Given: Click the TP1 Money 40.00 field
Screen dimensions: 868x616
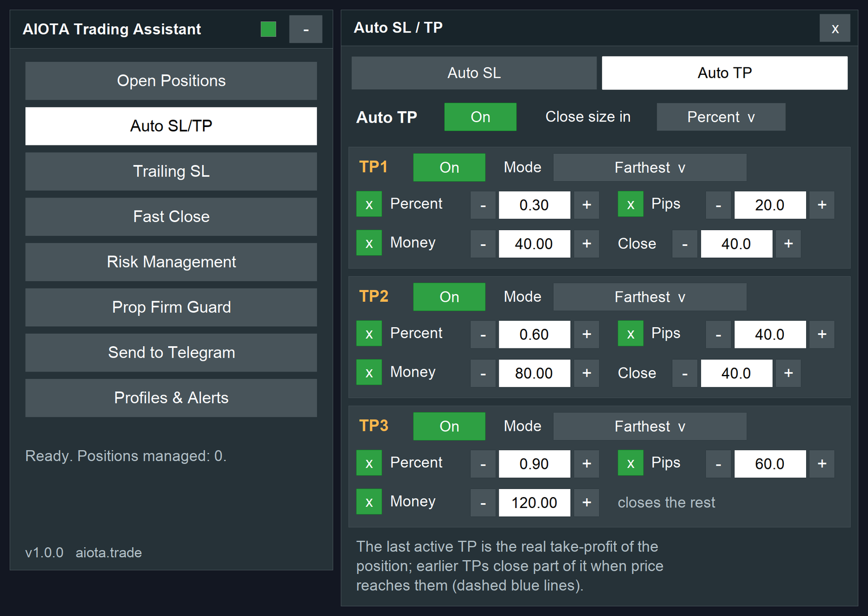Looking at the screenshot, I should point(534,244).
